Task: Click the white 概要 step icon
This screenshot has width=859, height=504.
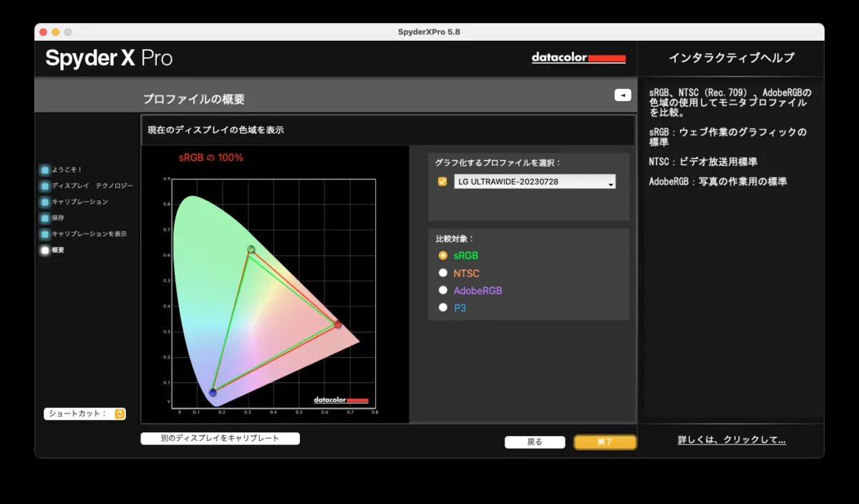Action: (x=45, y=251)
